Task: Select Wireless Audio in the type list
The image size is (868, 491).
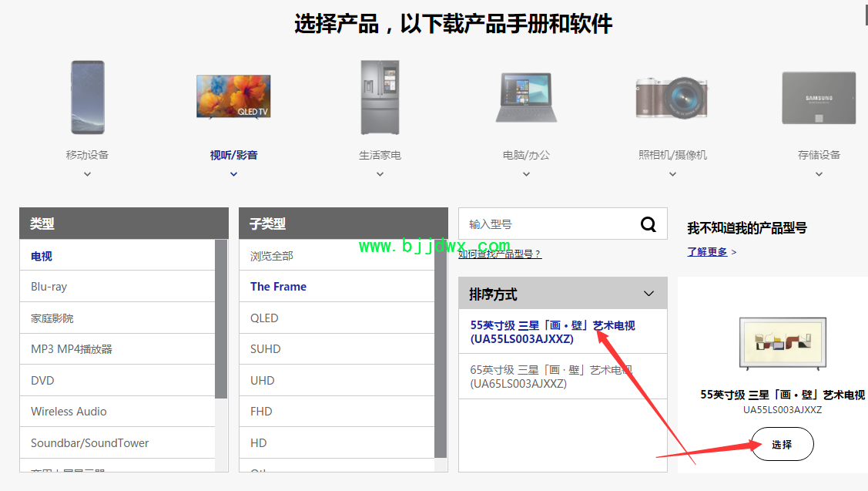Action: tap(117, 411)
